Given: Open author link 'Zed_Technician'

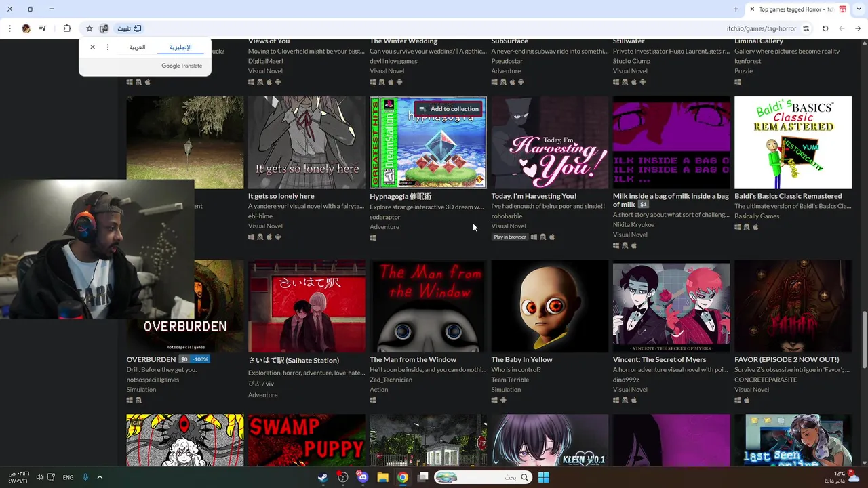Looking at the screenshot, I should 391,380.
